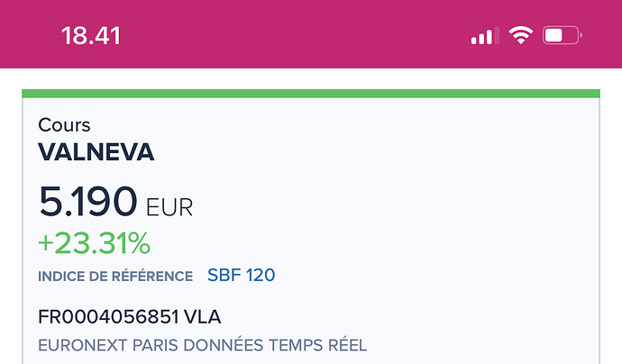
Task: Select the FR0004056851 VLA ISIN code
Action: coord(129,317)
